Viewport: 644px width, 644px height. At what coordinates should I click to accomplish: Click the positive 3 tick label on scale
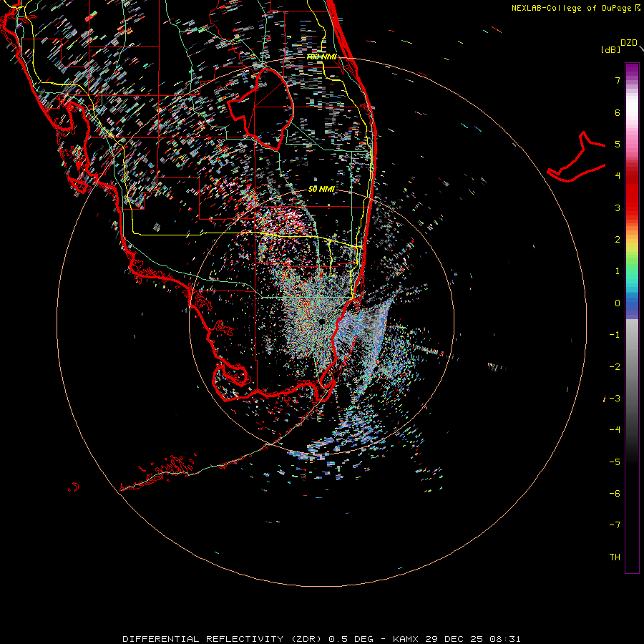point(618,208)
